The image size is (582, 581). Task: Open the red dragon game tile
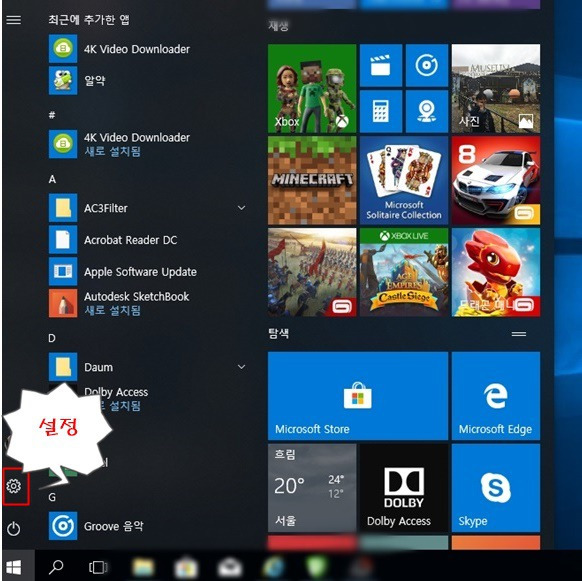[496, 272]
